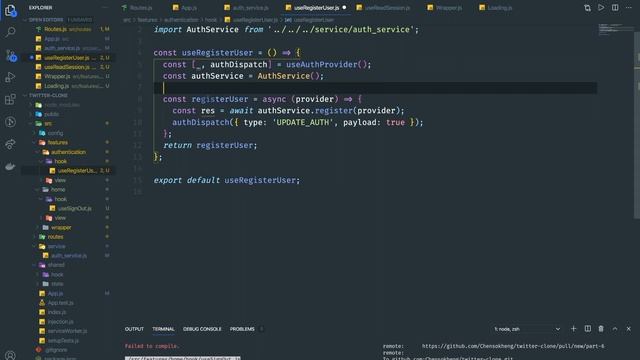Open serviceWorker.js in file tree
640x360 pixels.
pyautogui.click(x=67, y=331)
